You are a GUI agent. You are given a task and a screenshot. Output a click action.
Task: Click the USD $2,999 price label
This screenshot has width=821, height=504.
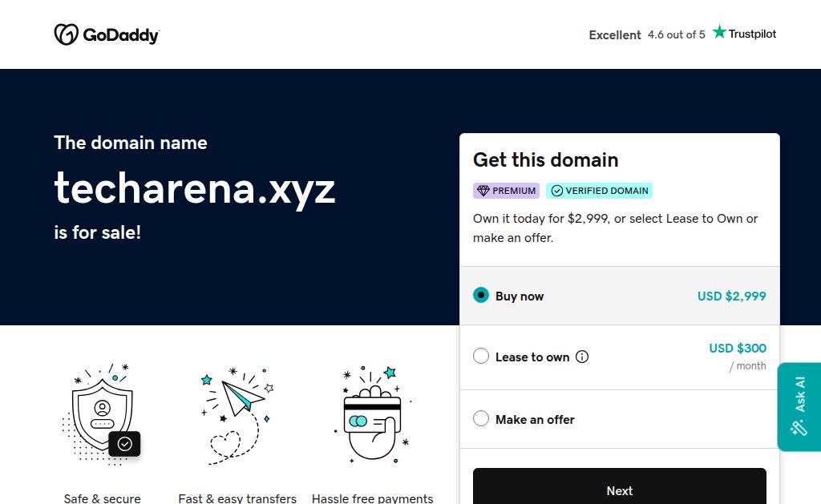click(x=731, y=296)
